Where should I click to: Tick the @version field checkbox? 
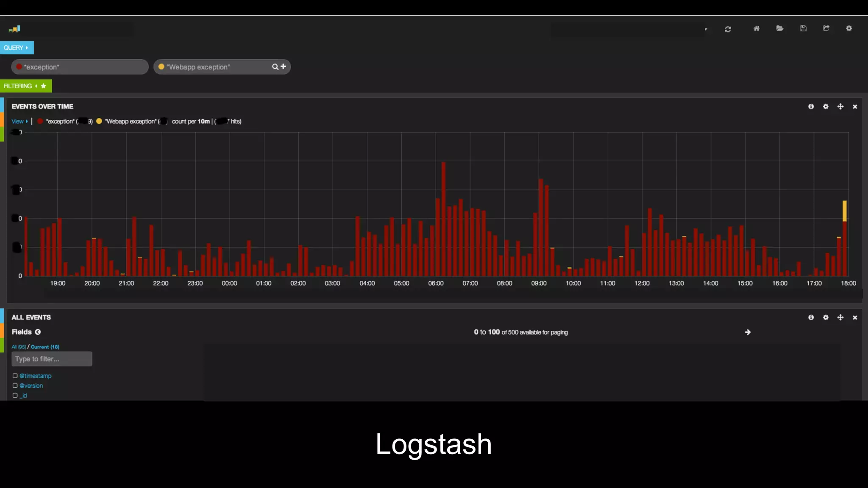15,385
